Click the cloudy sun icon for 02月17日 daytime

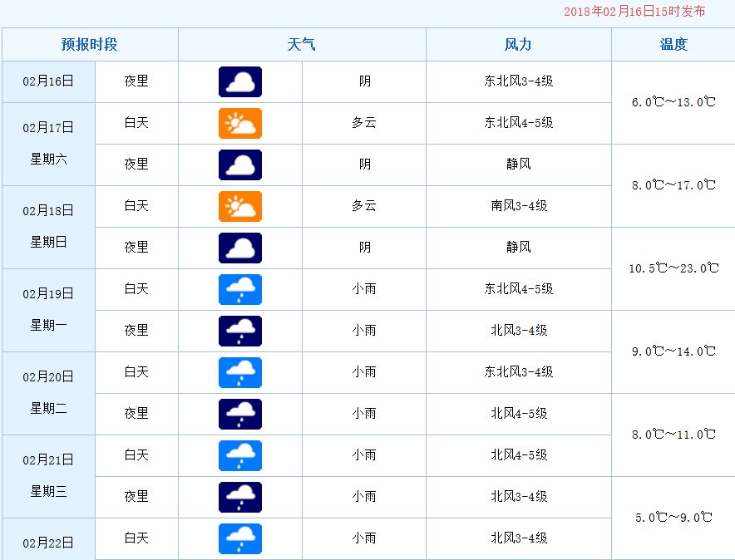click(x=240, y=124)
